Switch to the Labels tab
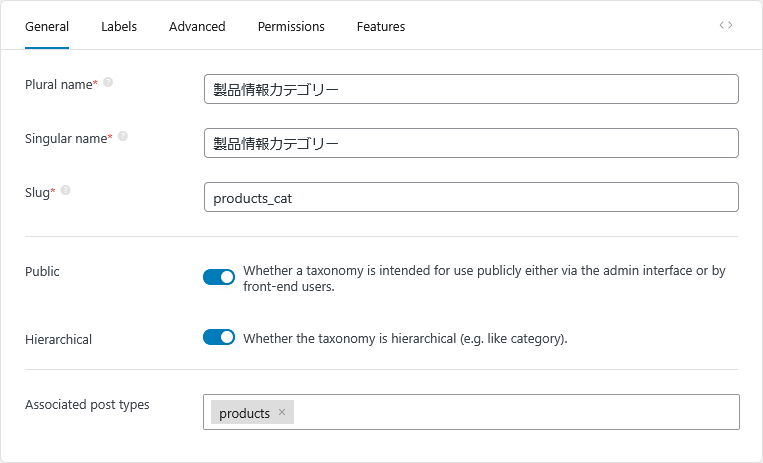Screen dimensions: 763x463 (119, 27)
